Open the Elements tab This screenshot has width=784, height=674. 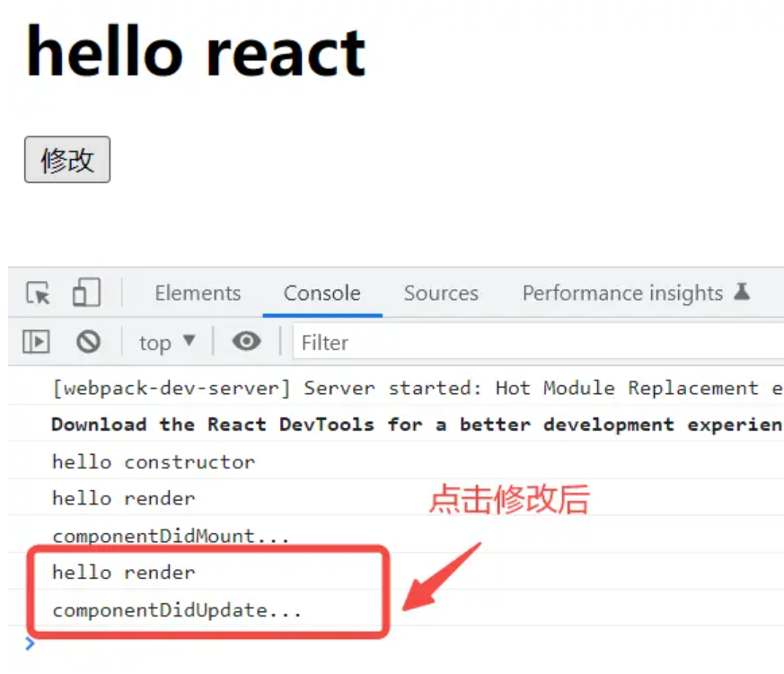[x=198, y=293]
